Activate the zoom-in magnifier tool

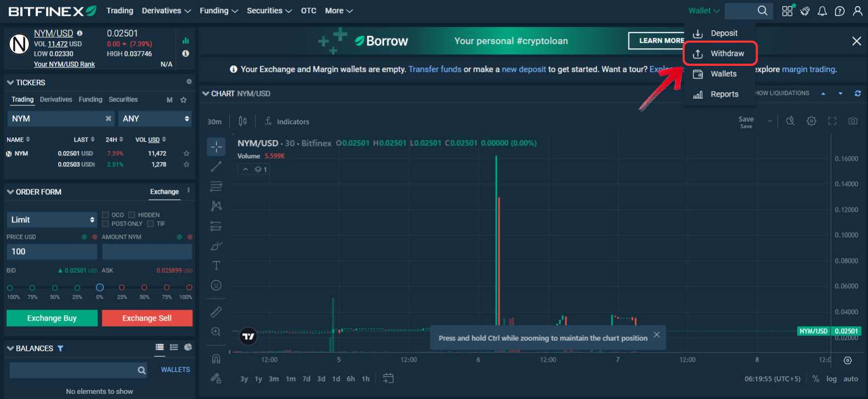pos(216,331)
